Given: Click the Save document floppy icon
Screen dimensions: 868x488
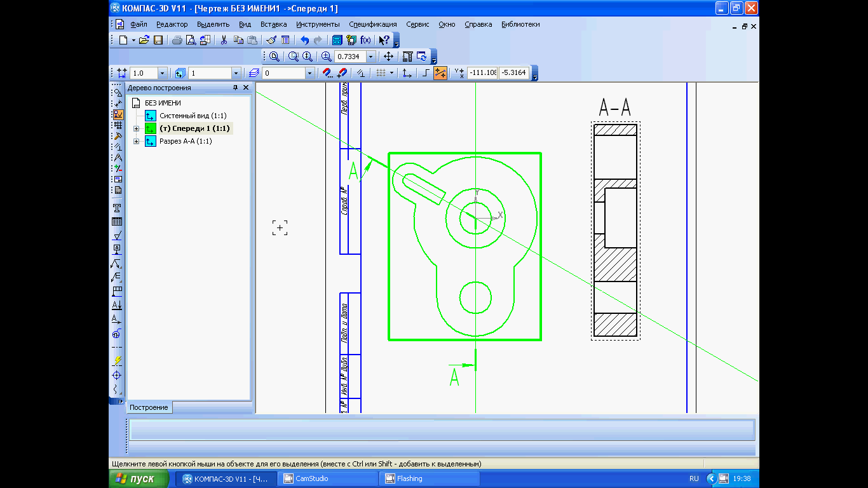Looking at the screenshot, I should (158, 40).
